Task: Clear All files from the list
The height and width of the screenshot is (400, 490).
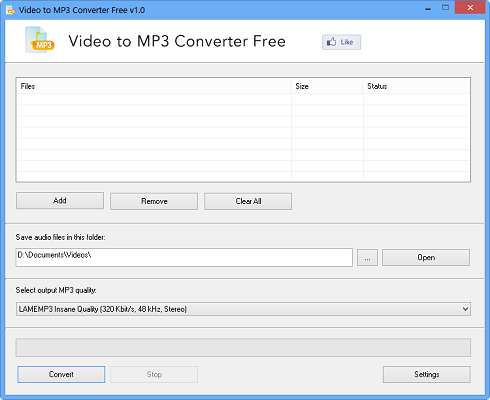Action: tap(248, 201)
